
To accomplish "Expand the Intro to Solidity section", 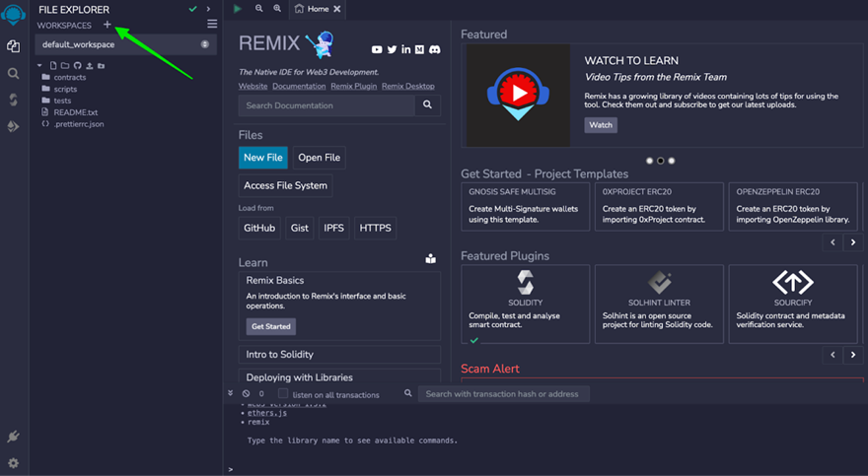I will click(x=339, y=355).
